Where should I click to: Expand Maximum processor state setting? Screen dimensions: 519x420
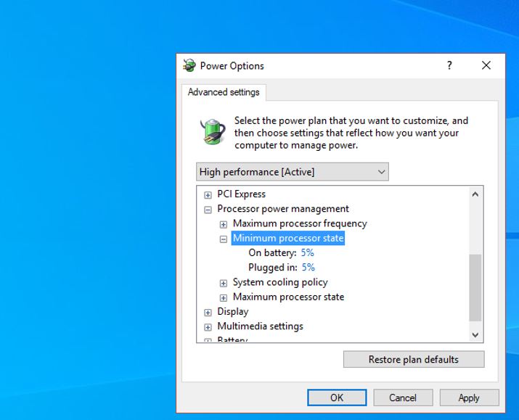point(224,297)
